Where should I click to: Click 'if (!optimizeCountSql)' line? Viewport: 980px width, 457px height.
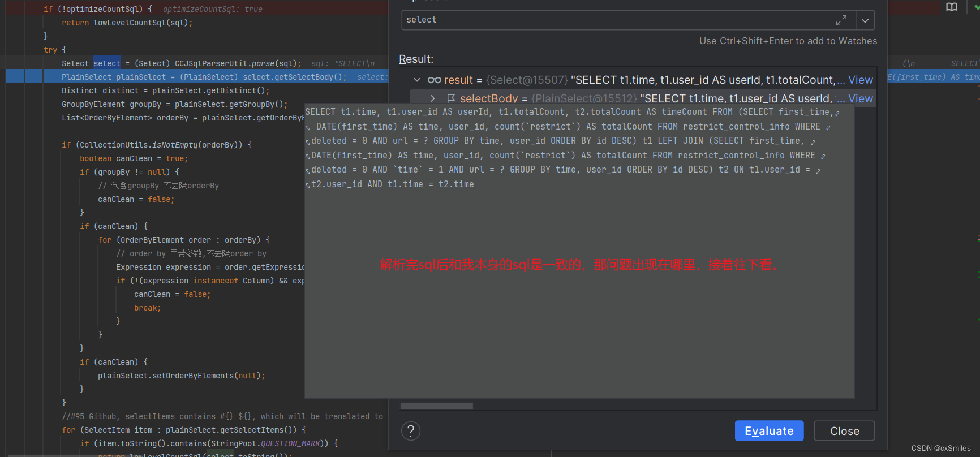point(98,9)
